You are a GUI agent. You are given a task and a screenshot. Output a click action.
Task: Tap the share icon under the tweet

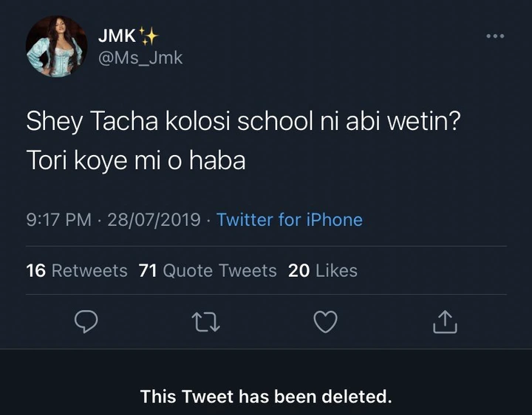(445, 321)
